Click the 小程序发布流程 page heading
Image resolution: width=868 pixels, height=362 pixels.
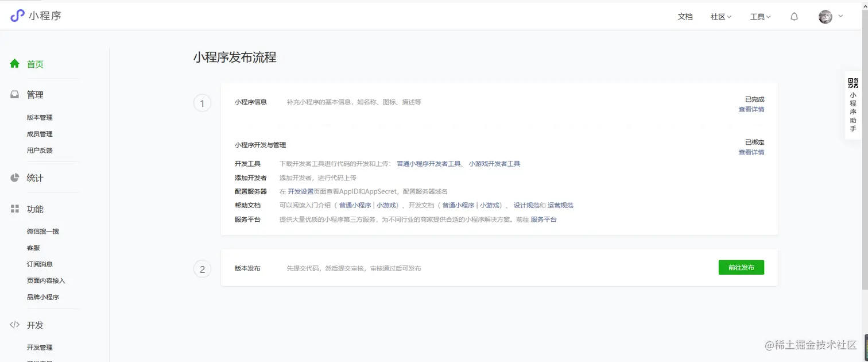(235, 57)
